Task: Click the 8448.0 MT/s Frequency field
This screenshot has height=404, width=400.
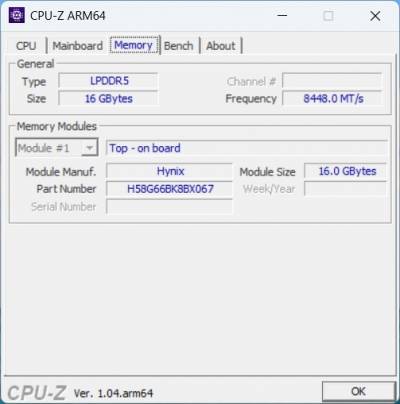Action: tap(332, 99)
